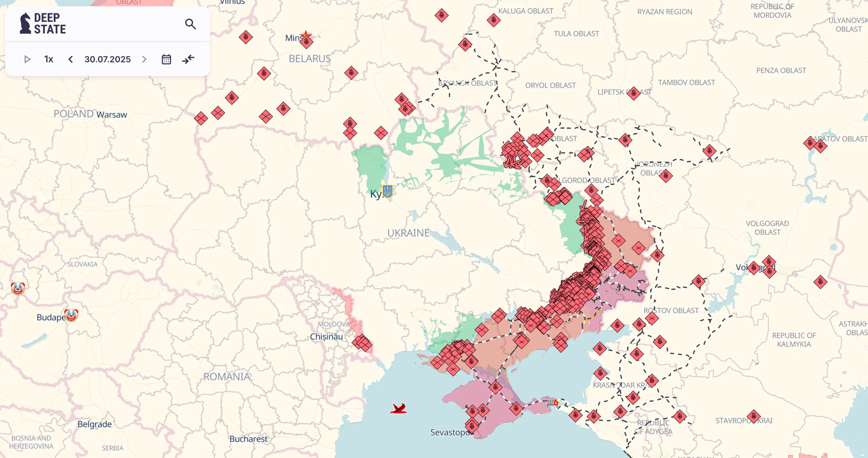This screenshot has height=458, width=868.
Task: Click the date 30.07.2025 text
Action: (x=108, y=59)
